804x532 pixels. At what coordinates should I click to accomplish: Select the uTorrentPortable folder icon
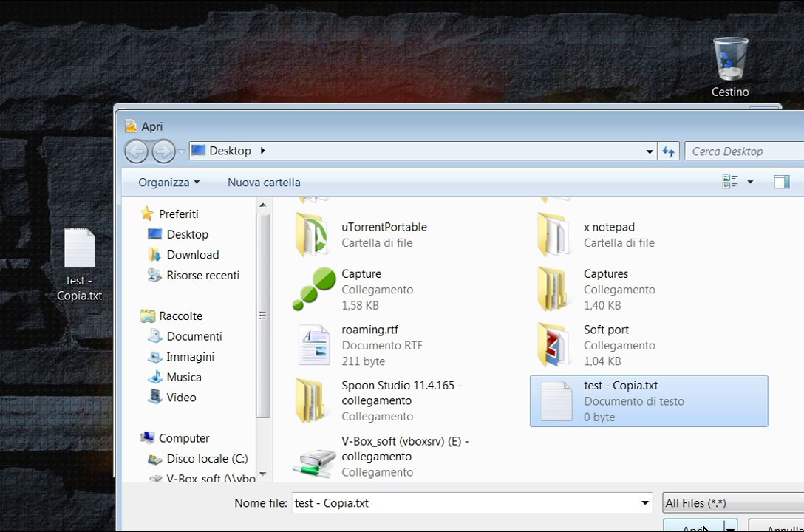pyautogui.click(x=311, y=235)
